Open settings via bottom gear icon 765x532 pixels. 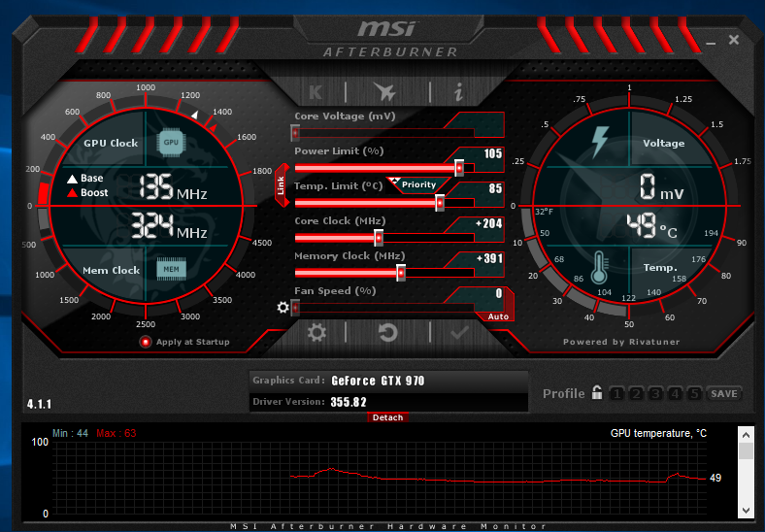click(x=316, y=333)
